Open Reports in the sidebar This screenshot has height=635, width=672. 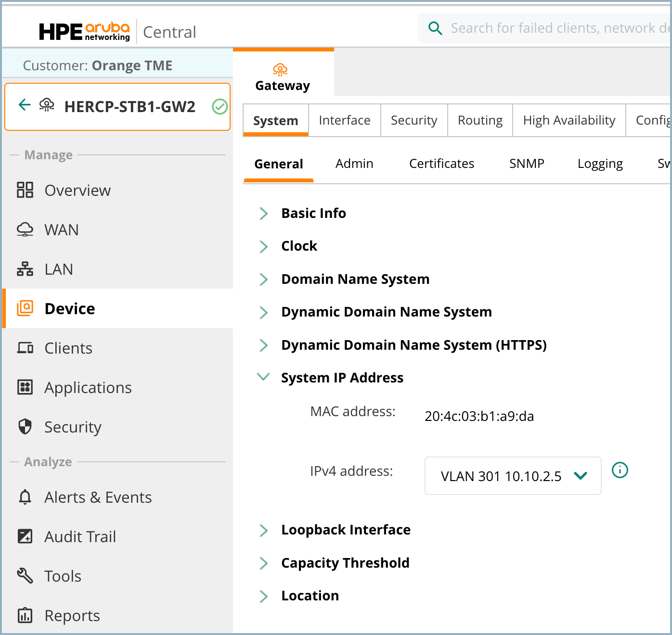pos(117,615)
